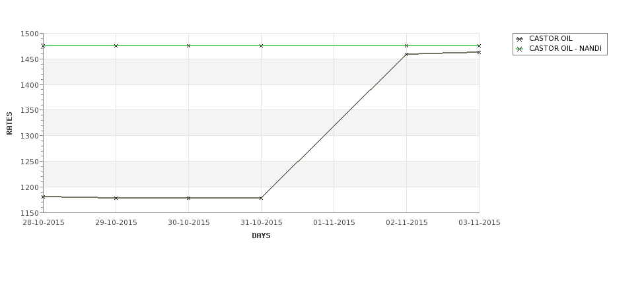Select CASTOR OIL data point at 29-10-2015
The width and height of the screenshot is (644, 283).
click(x=116, y=198)
